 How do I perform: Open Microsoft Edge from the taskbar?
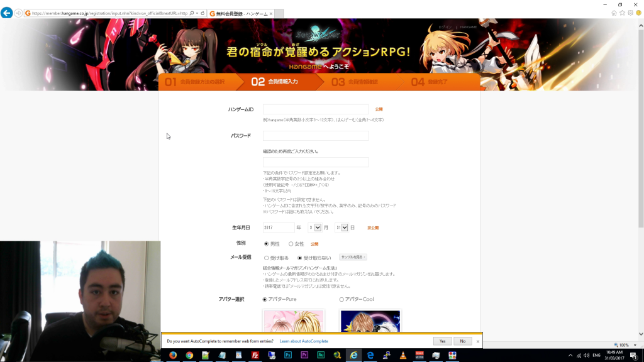pos(370,355)
